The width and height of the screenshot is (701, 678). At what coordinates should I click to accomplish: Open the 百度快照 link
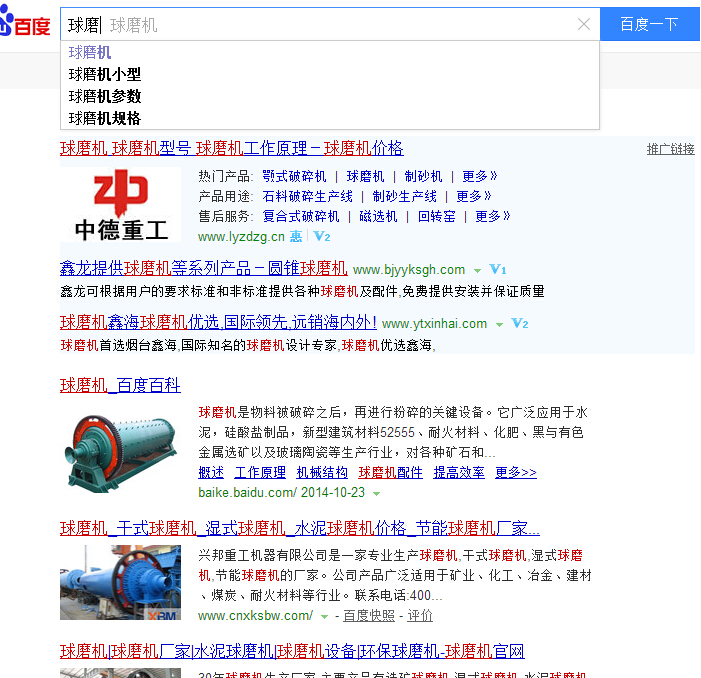click(369, 615)
